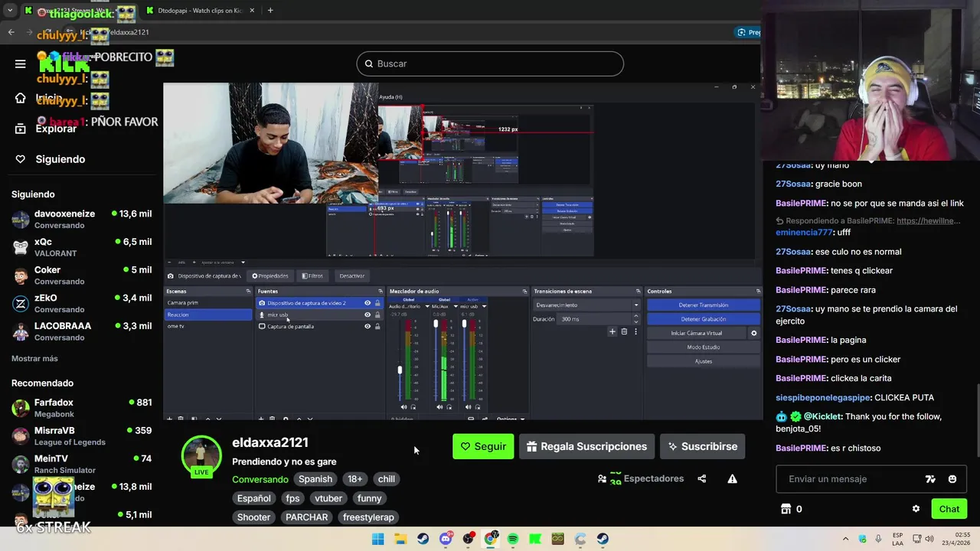Open File Explorer from taskbar
Image resolution: width=980 pixels, height=551 pixels.
[400, 539]
